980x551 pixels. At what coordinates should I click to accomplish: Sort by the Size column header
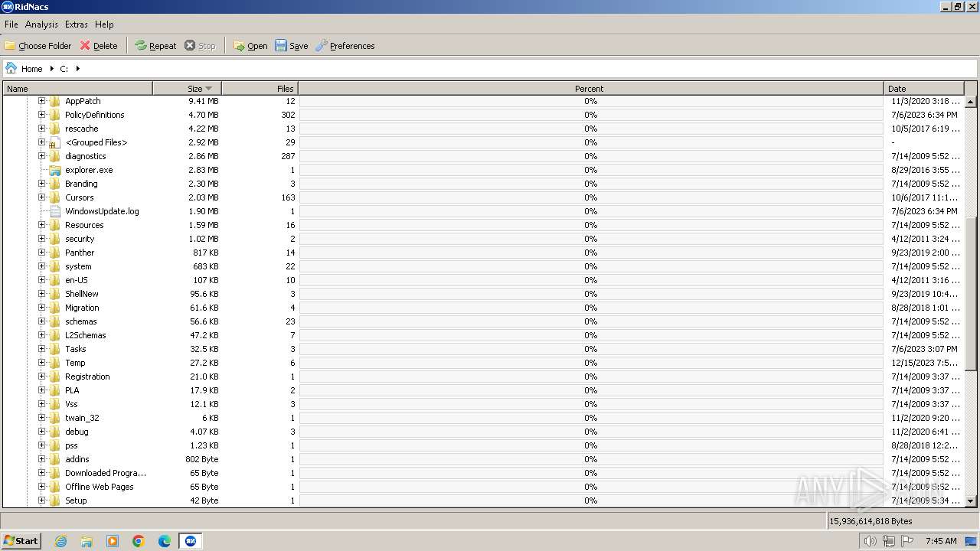188,89
